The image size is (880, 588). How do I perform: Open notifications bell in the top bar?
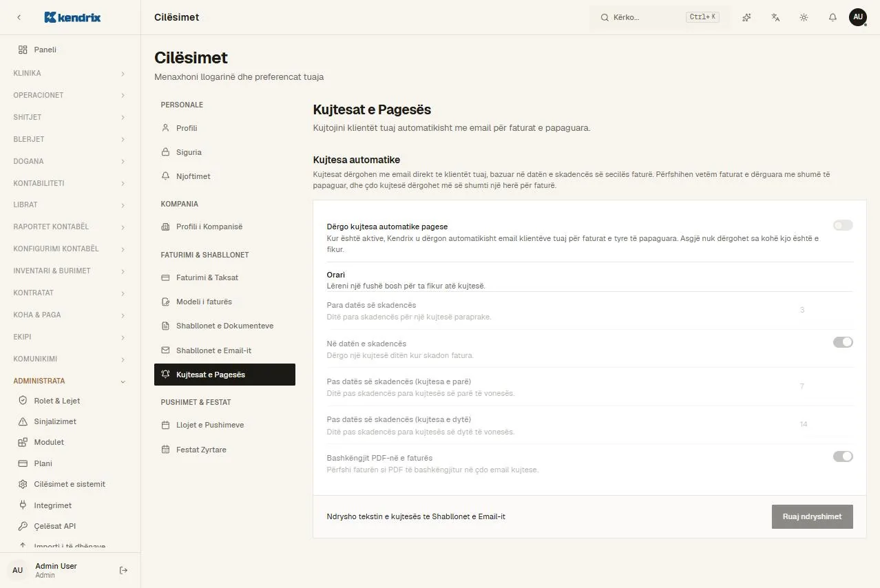click(x=832, y=17)
